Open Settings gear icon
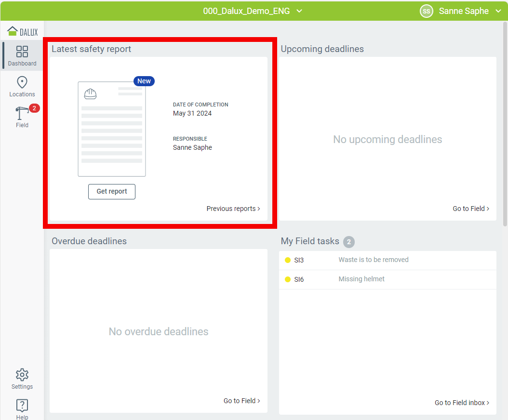The image size is (508, 420). (22, 375)
